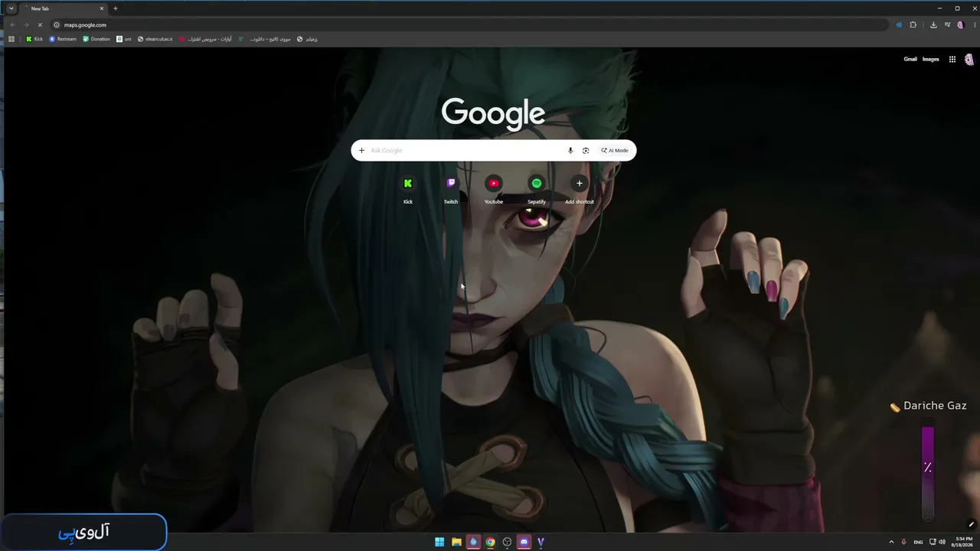Open the Sepatify shortcut tile
The width and height of the screenshot is (980, 551).
pos(537,189)
